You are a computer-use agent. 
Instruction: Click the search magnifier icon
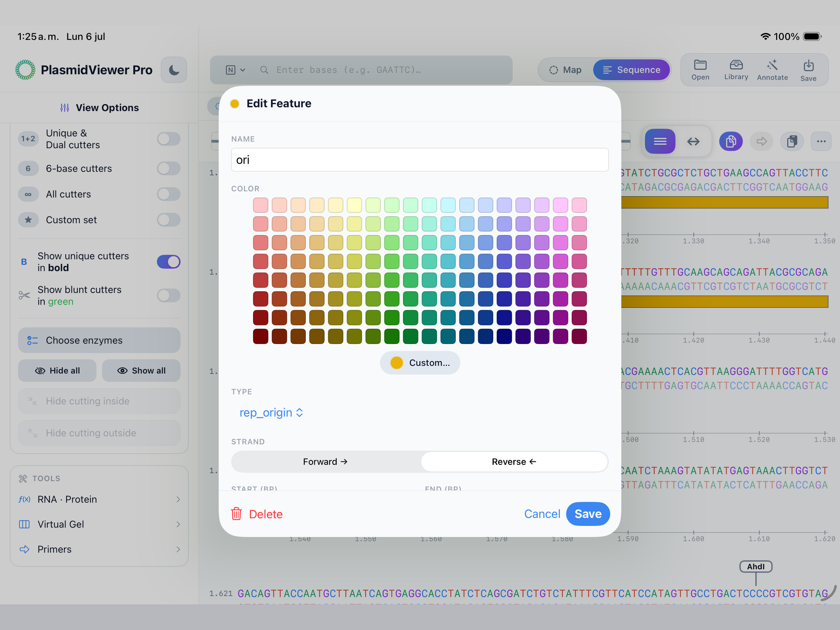coord(264,70)
